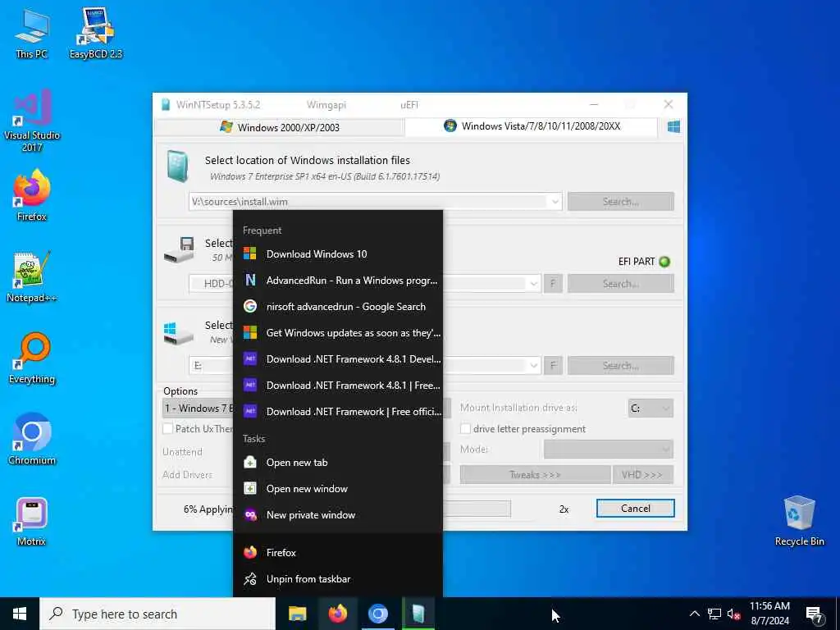The width and height of the screenshot is (840, 630).
Task: Launch EasyBCD 2.3 desktop shortcut
Action: click(x=95, y=34)
